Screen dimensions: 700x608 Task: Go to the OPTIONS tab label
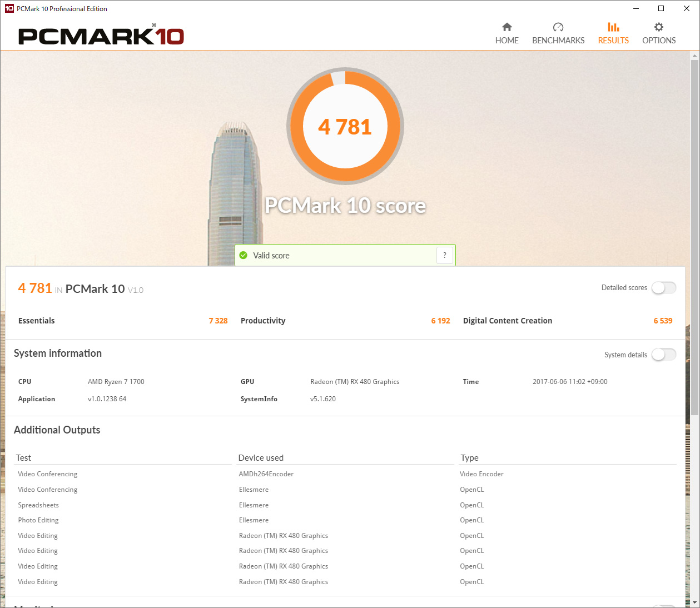tap(659, 41)
